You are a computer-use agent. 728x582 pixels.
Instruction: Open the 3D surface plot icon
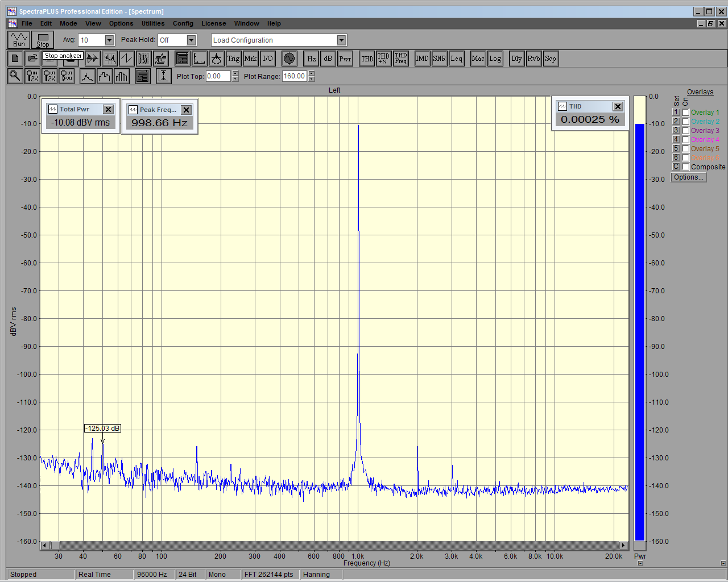[161, 59]
